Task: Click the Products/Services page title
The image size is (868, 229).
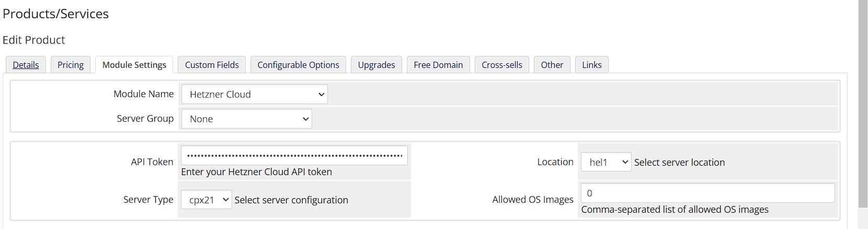Action: click(56, 14)
